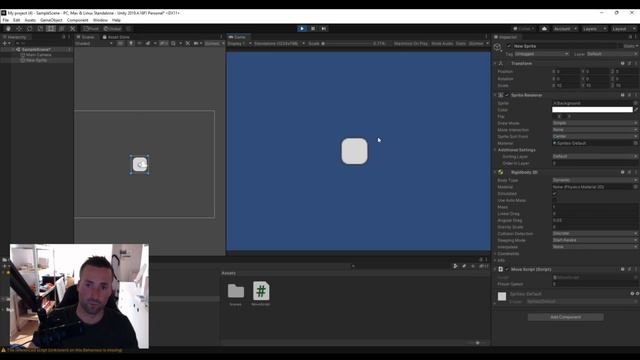Click the Play button

click(302, 29)
